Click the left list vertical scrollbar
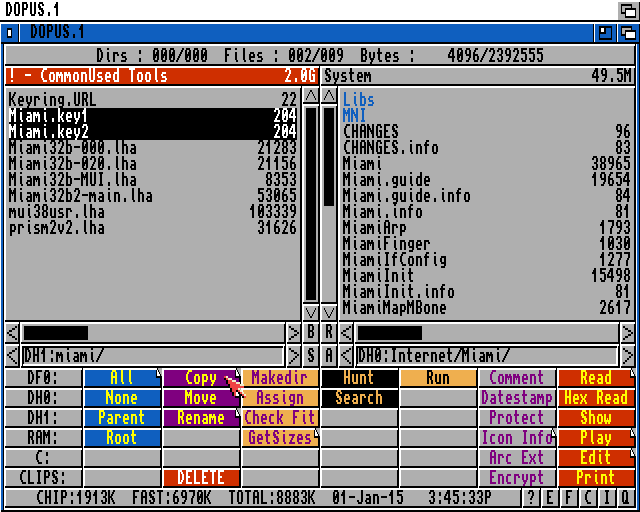Screen dimensions: 640x512 point(311,204)
